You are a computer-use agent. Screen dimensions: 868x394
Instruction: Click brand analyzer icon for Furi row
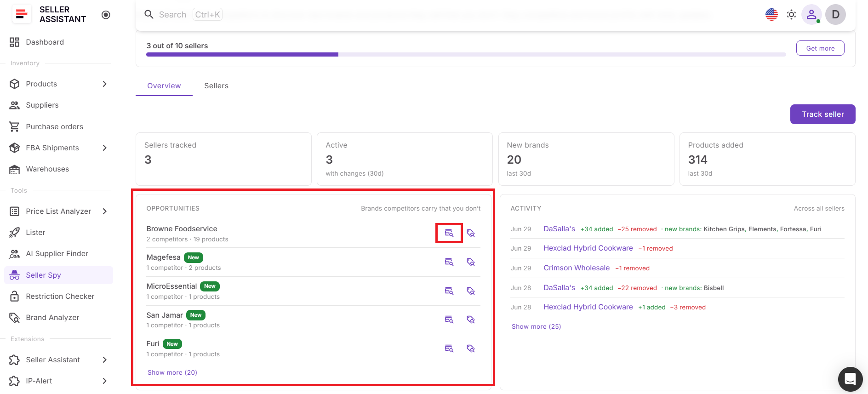tap(471, 348)
